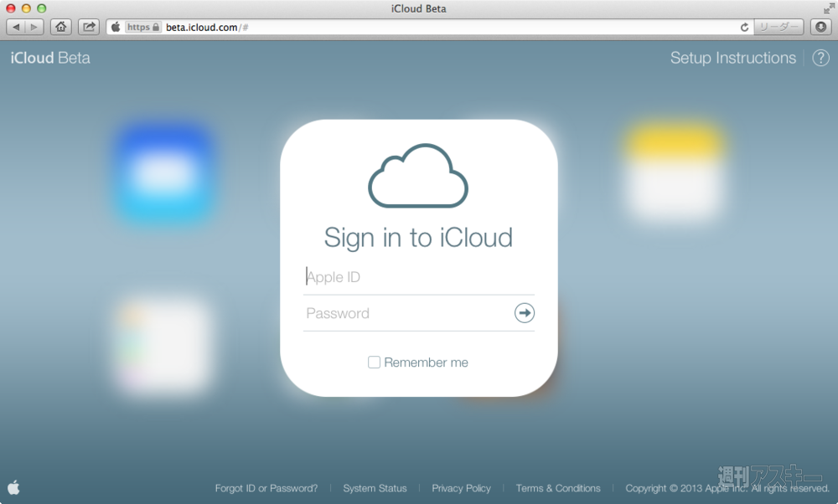
Task: Focus the Apple ID field
Action: [x=419, y=277]
